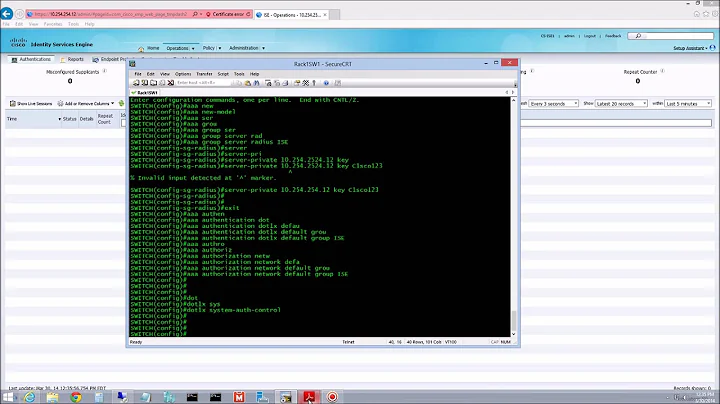Click the SecureCRT 'Enter host' input field

(203, 83)
